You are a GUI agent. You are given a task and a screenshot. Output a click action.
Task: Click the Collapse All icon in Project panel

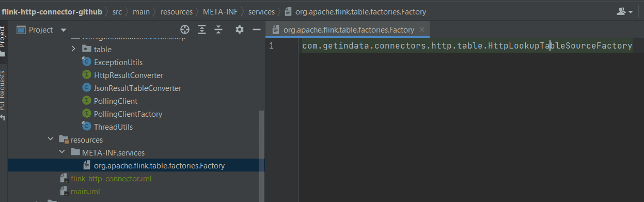coord(218,30)
